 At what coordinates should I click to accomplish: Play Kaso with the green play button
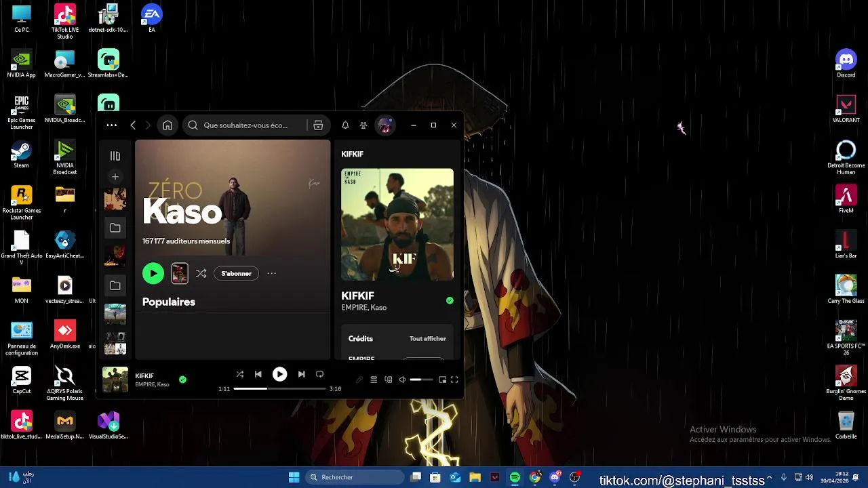pyautogui.click(x=153, y=273)
